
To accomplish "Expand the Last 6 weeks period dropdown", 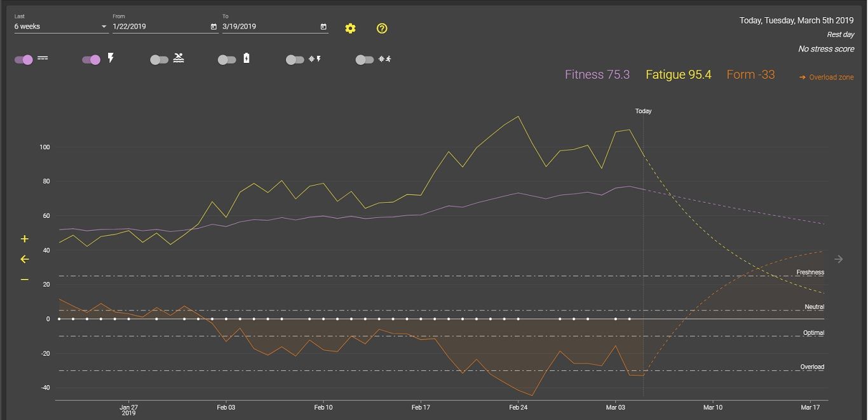I will click(60, 27).
